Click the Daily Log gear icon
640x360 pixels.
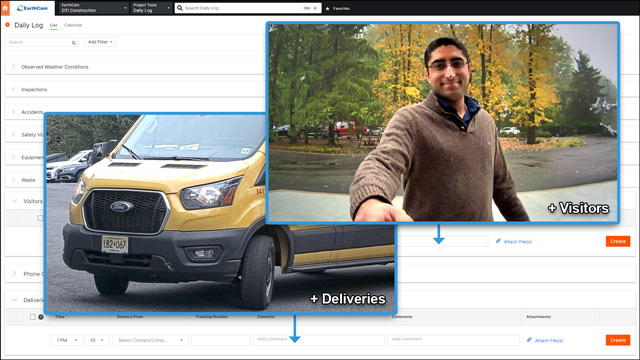click(7, 25)
